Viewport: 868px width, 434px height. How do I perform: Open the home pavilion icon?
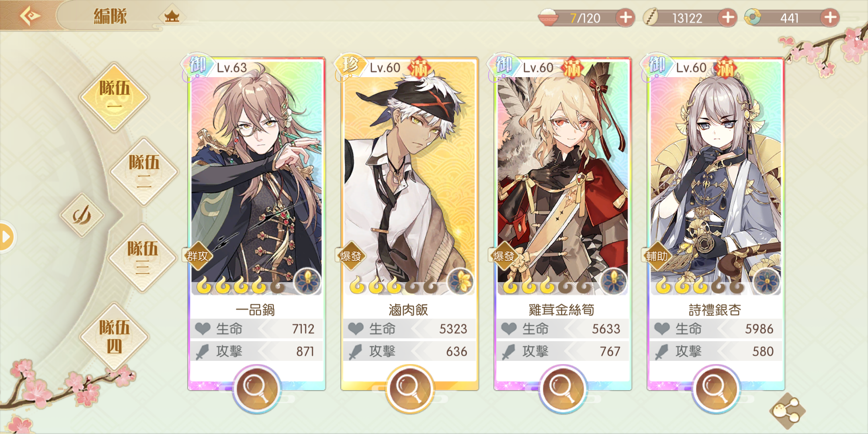tap(172, 16)
